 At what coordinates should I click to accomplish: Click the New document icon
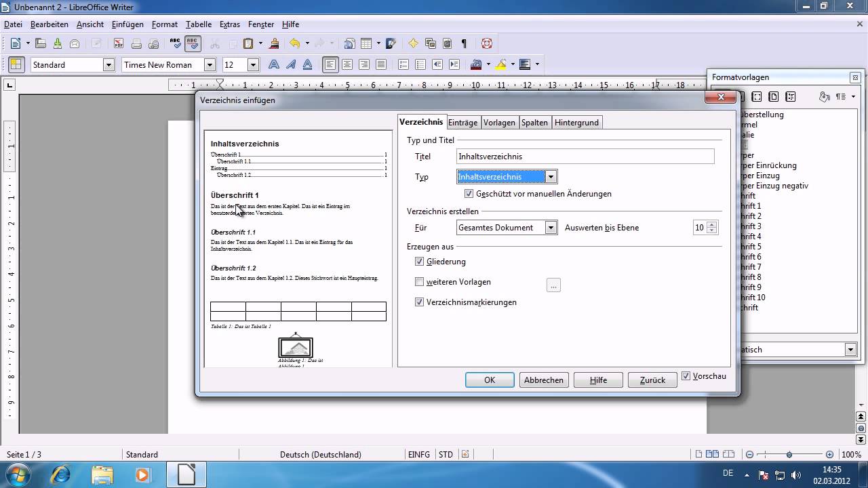[x=16, y=43]
